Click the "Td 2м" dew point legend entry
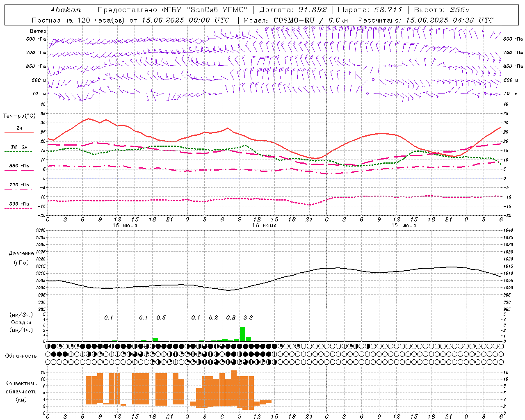Image resolution: width=525 pixels, height=420 pixels. point(19,147)
